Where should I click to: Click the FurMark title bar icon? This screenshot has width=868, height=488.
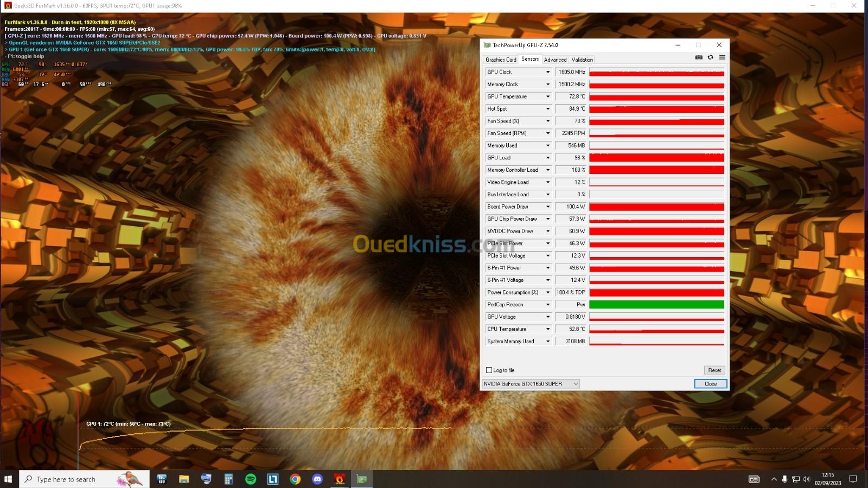coord(8,5)
